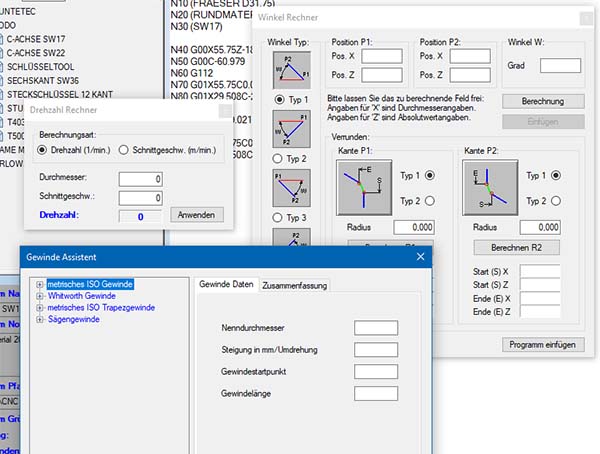Click the Einfügen button in Winkel Rechner
The height and width of the screenshot is (454, 600).
(x=543, y=122)
